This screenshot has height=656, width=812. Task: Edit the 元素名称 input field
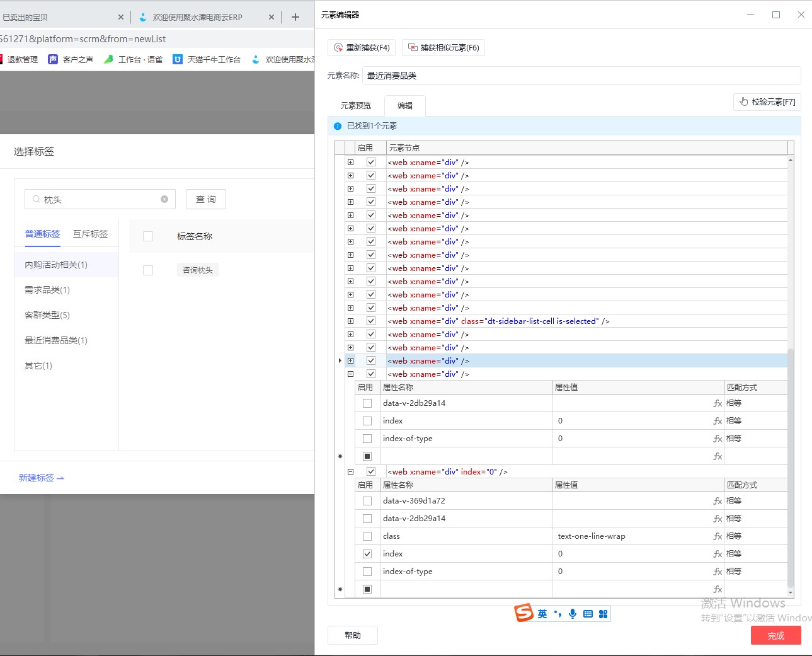(581, 76)
